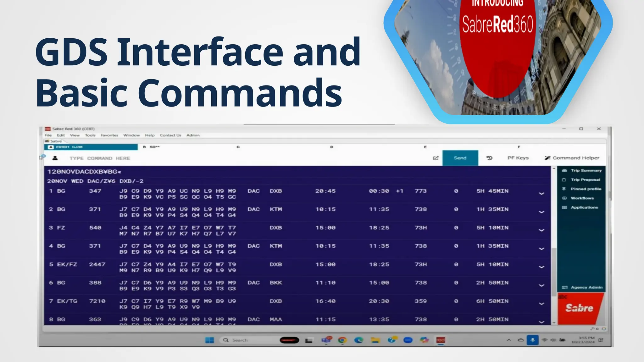
Task: Expand flight BG 347 row chevron
Action: click(x=541, y=194)
